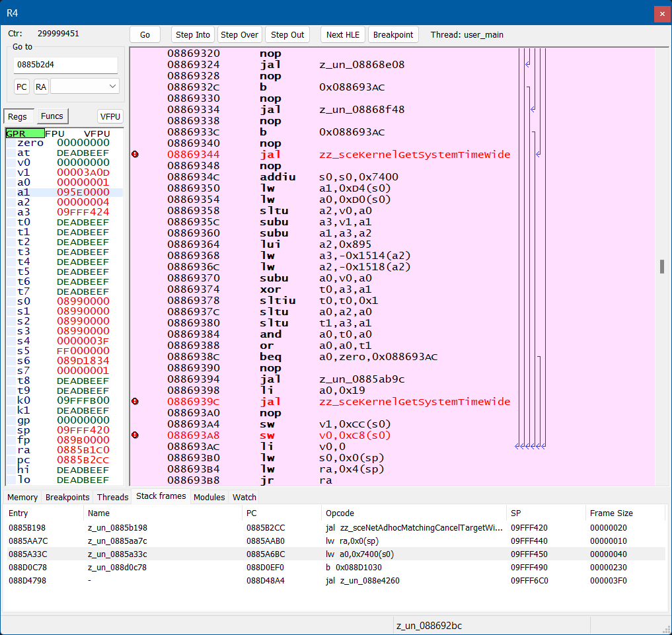Open the VFPU button
Viewport: 672px width, 635px height.
(x=110, y=116)
